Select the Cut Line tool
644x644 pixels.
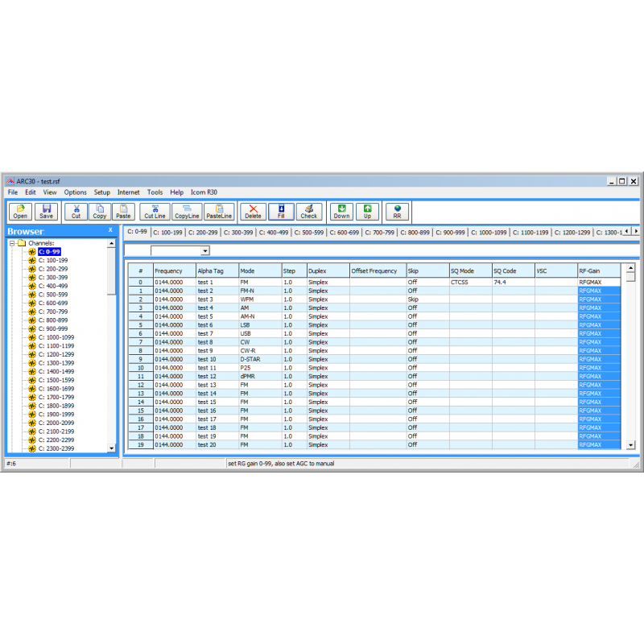[x=154, y=211]
